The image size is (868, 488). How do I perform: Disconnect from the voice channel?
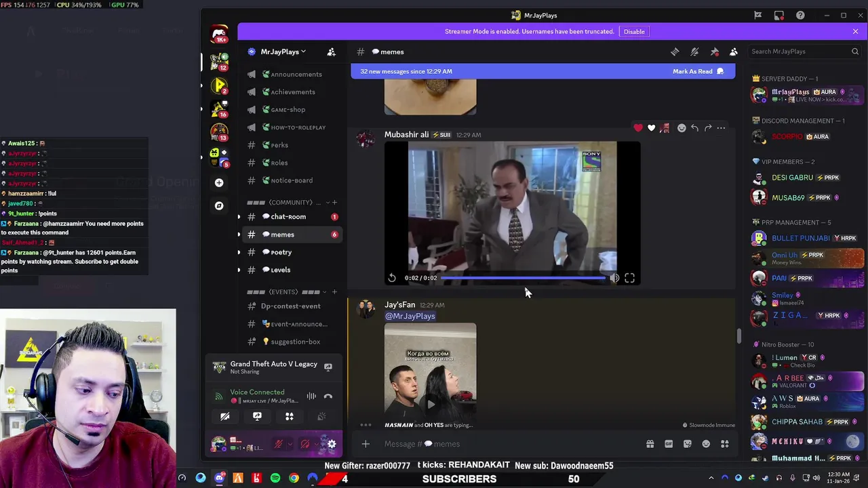(328, 396)
